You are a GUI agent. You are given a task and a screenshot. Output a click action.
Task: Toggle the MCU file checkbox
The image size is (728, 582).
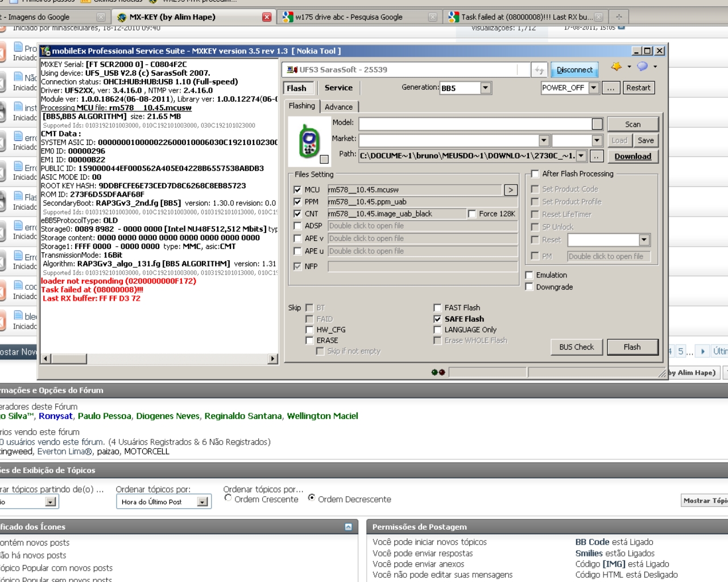[x=297, y=190]
